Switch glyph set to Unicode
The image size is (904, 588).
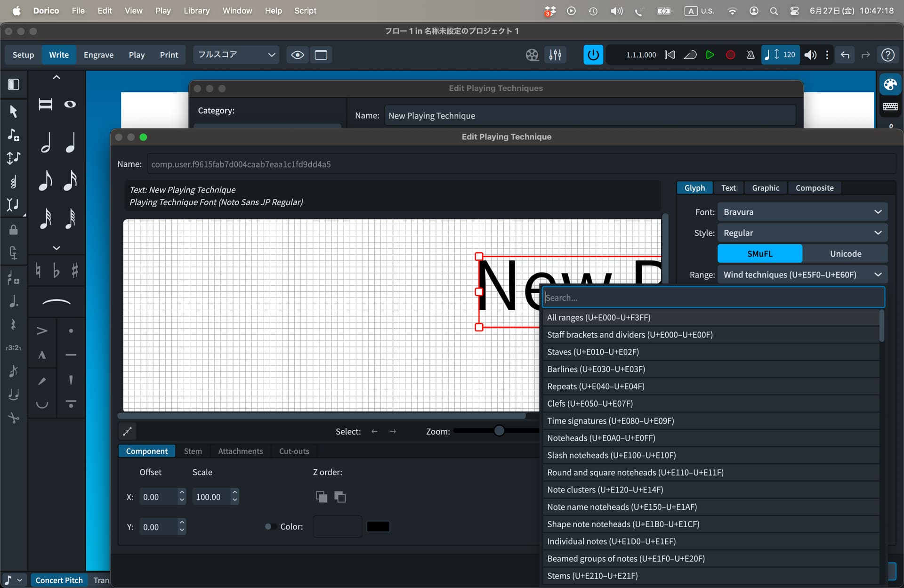tap(845, 254)
